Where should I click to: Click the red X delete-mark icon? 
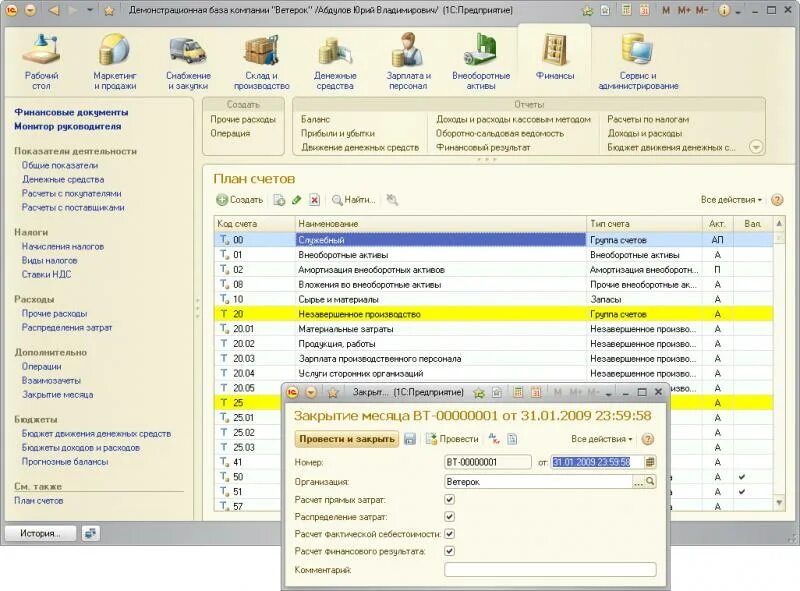[315, 200]
